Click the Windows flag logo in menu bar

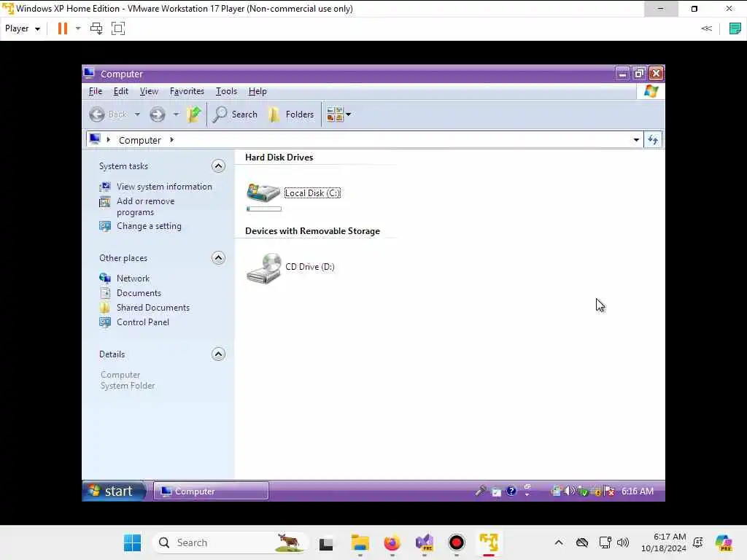[651, 91]
